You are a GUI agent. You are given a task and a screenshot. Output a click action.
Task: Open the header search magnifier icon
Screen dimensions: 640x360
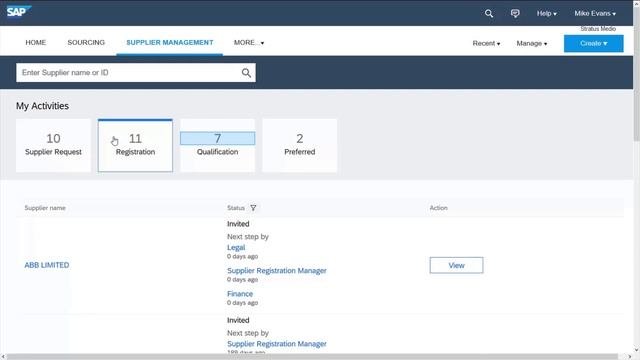tap(489, 13)
